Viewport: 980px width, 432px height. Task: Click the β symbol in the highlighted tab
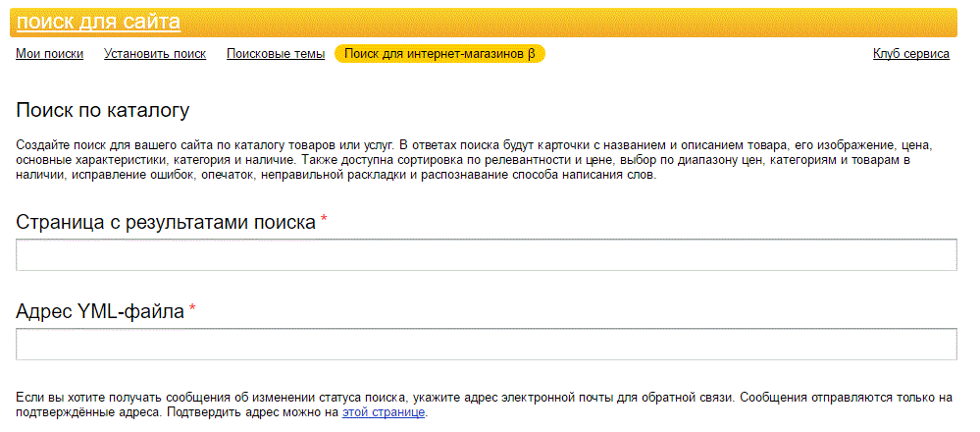532,54
